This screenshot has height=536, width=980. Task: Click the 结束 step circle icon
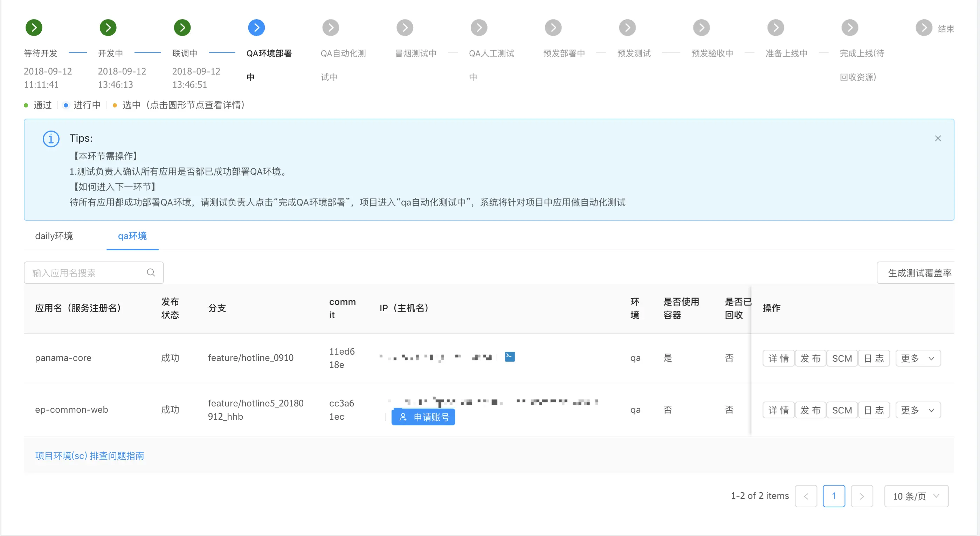[924, 27]
